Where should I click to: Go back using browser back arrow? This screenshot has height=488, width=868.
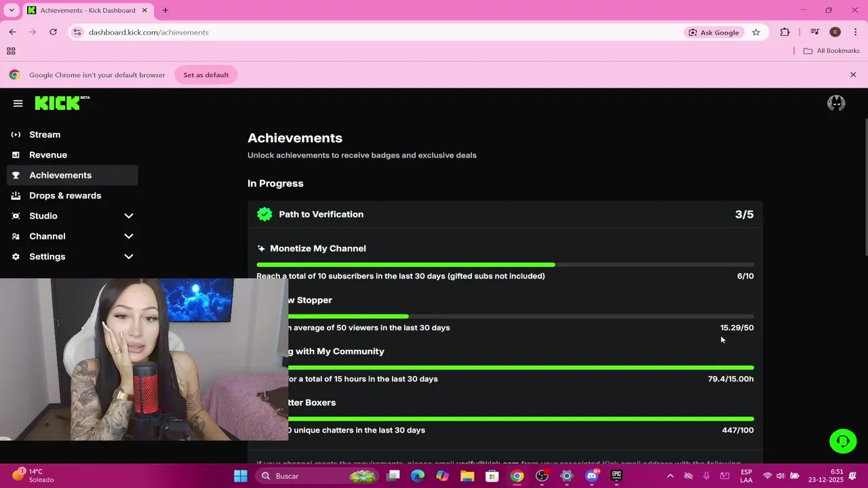click(x=12, y=32)
